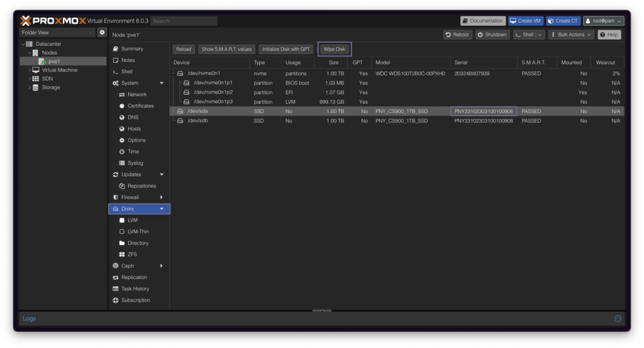Click the LVM icon

(x=121, y=220)
